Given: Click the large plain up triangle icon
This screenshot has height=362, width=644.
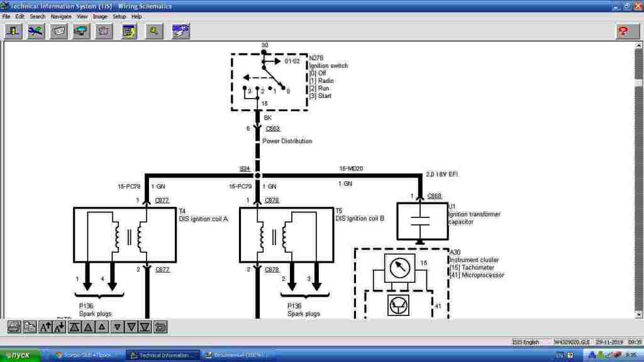Looking at the screenshot, I should (x=88, y=327).
